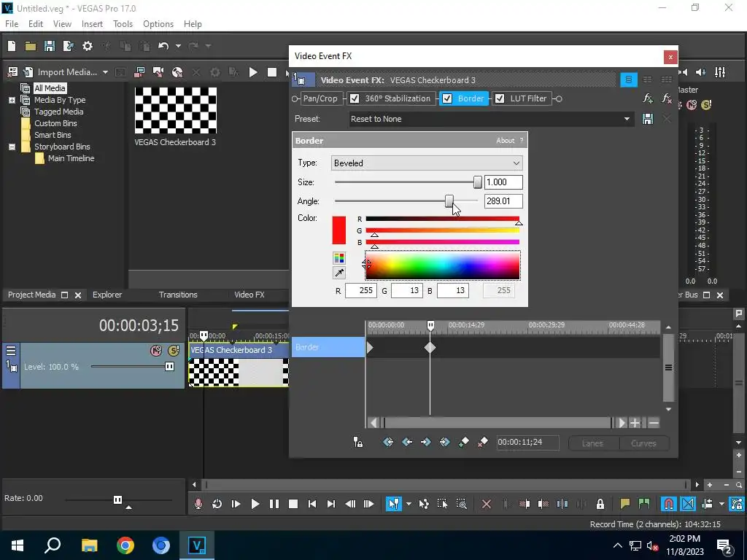Save the Border preset
This screenshot has height=560, width=747.
(648, 119)
